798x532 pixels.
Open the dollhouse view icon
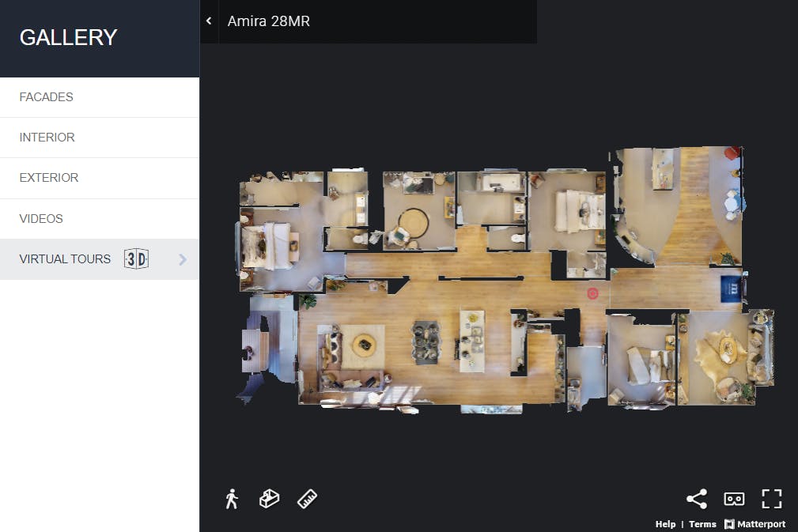tap(269, 499)
